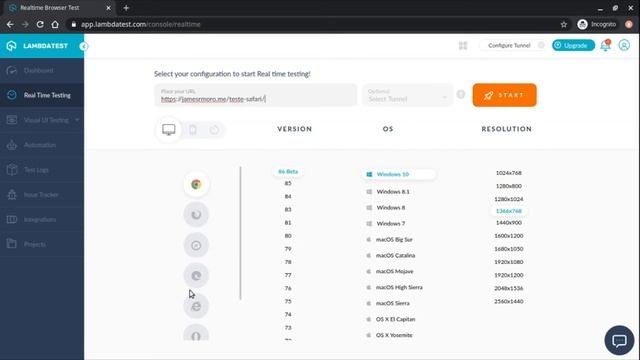Go to the browser home page

click(55, 24)
